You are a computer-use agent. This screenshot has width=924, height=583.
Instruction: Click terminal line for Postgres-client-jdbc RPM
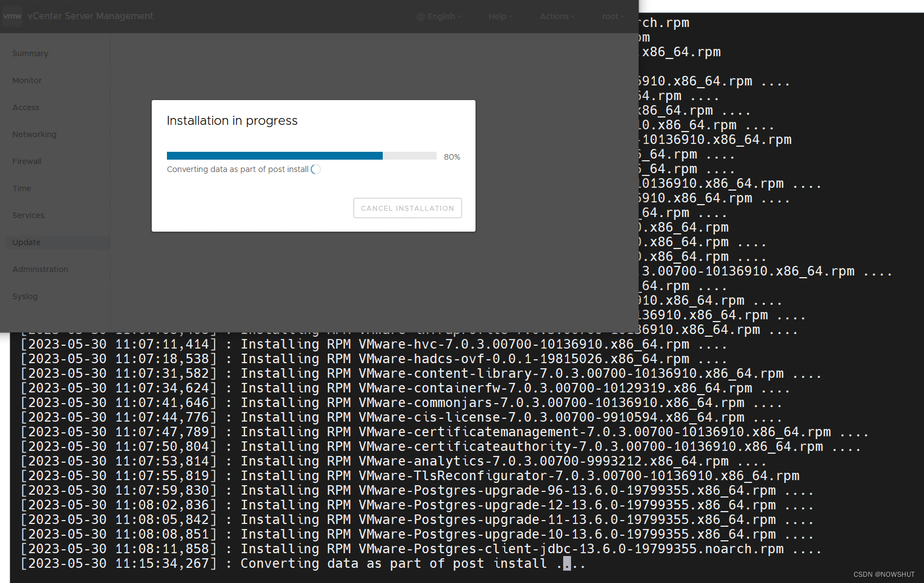[421, 549]
